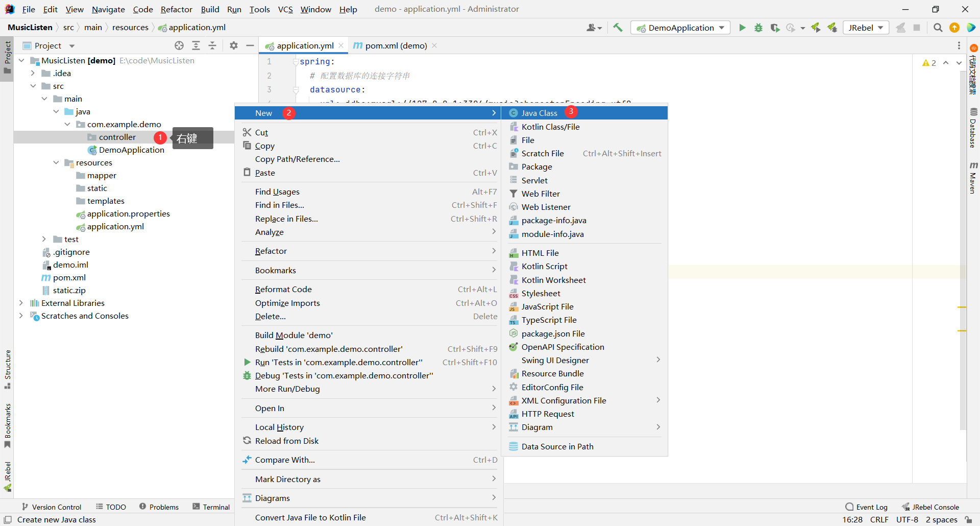Click the JetBrains colorful icon at toolbar end
Viewport: 980px width, 526px height.
pos(971,28)
